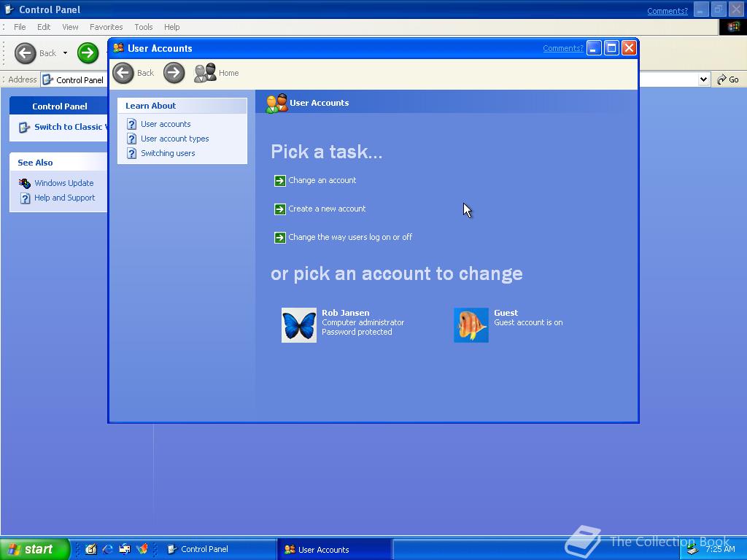This screenshot has height=560, width=747.
Task: Select the Guest account fish picture
Action: (471, 325)
